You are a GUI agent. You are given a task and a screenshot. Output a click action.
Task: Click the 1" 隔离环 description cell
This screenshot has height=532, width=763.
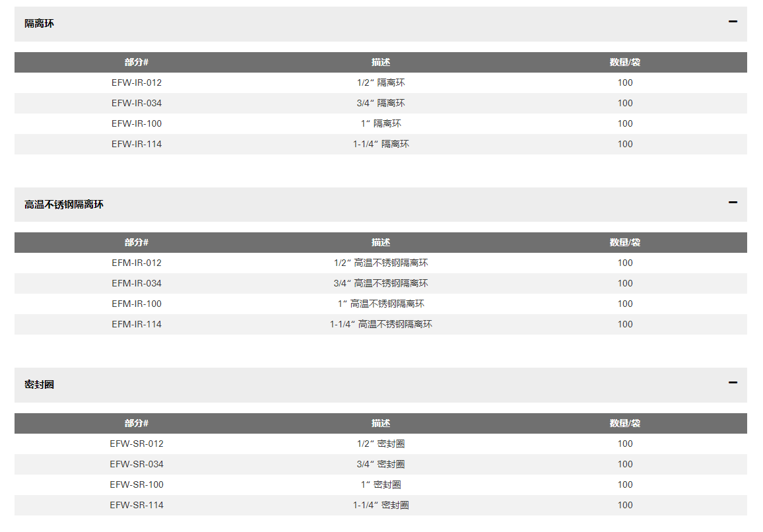381,123
